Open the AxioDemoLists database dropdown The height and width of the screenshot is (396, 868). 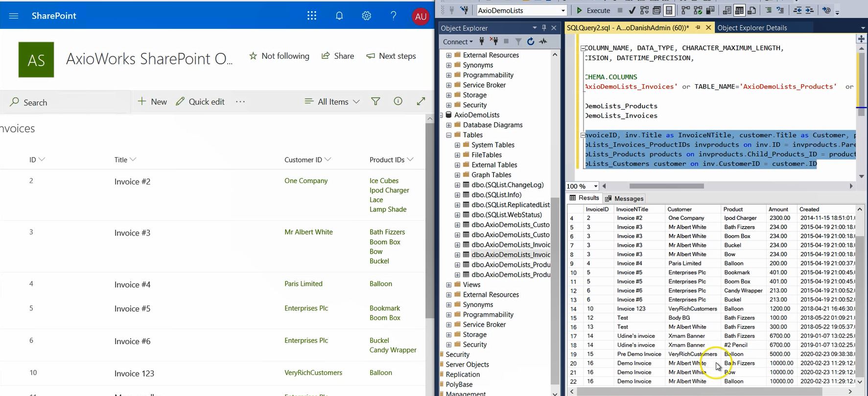tap(563, 10)
